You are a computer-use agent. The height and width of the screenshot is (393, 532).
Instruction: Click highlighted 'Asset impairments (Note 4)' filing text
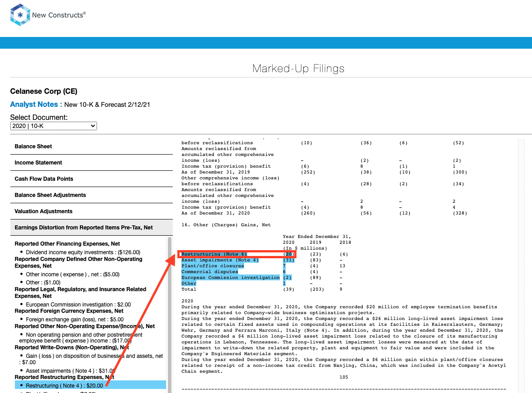pos(220,260)
